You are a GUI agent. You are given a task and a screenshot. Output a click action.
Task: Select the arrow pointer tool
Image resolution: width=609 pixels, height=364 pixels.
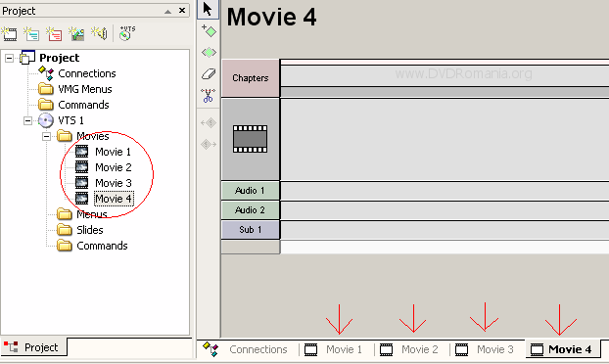point(208,10)
